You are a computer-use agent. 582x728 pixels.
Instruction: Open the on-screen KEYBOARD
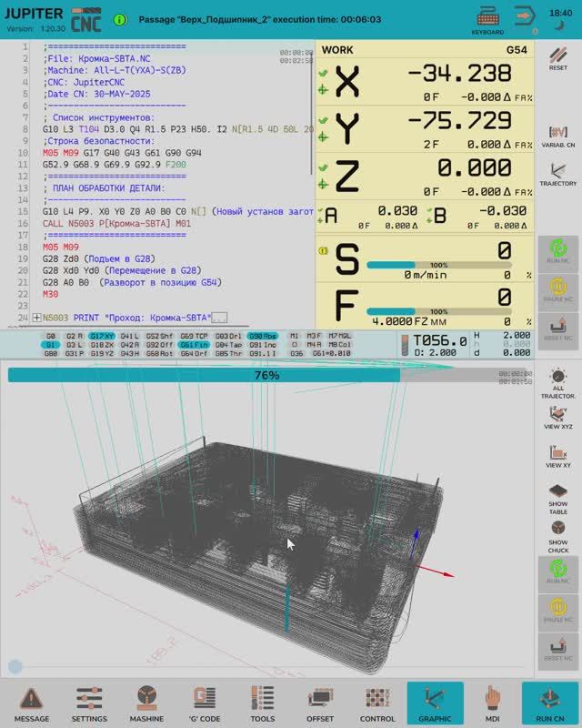pyautogui.click(x=487, y=21)
